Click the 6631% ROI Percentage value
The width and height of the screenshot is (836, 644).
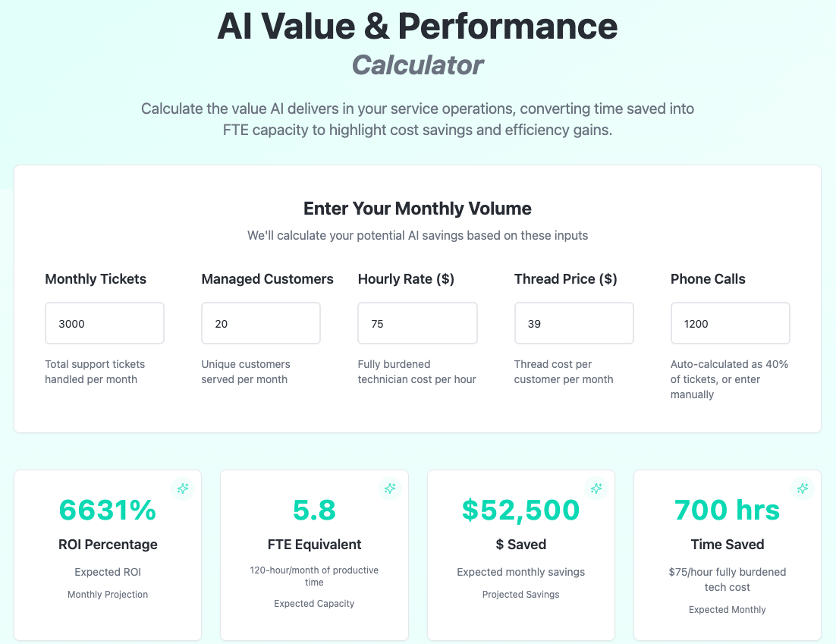(x=108, y=510)
